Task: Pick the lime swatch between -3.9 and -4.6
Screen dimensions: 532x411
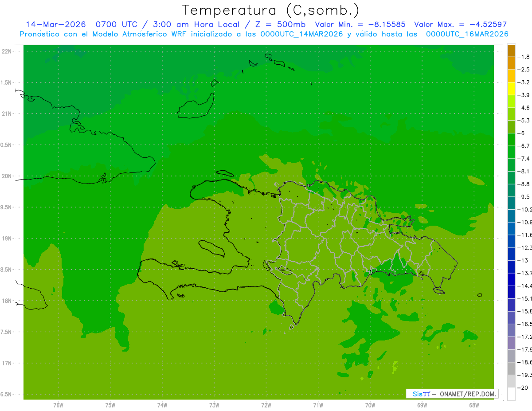Action: (x=511, y=102)
